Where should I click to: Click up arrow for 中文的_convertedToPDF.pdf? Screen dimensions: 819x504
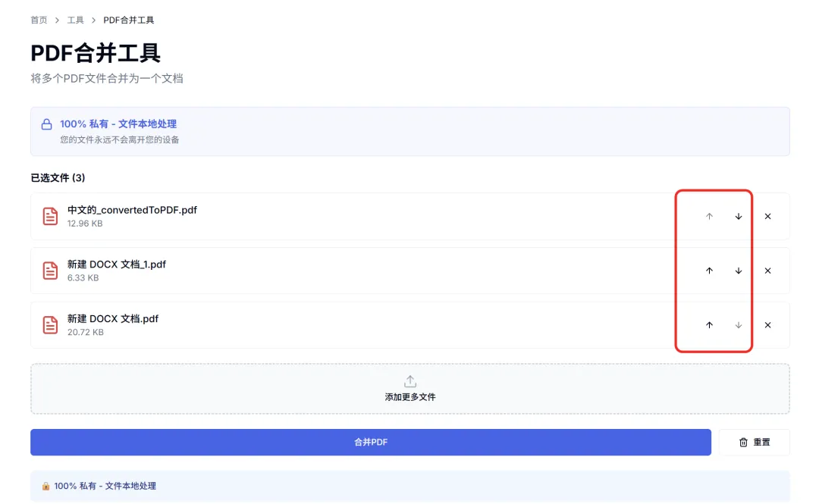(709, 216)
